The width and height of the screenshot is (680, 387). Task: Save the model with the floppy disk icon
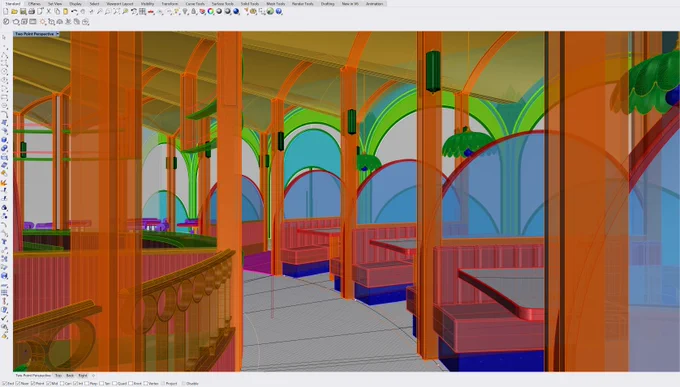(23, 11)
